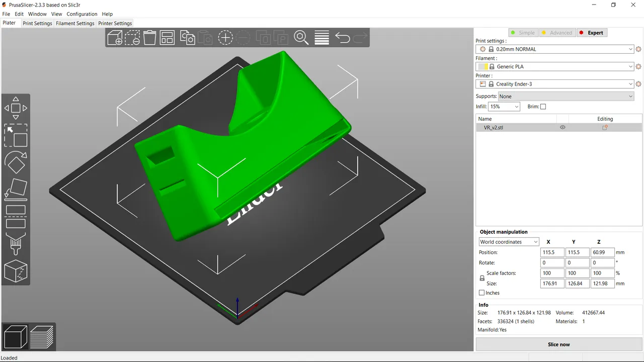This screenshot has height=362, width=644.
Task: Select the Scale gizmo tool
Action: coord(16,135)
